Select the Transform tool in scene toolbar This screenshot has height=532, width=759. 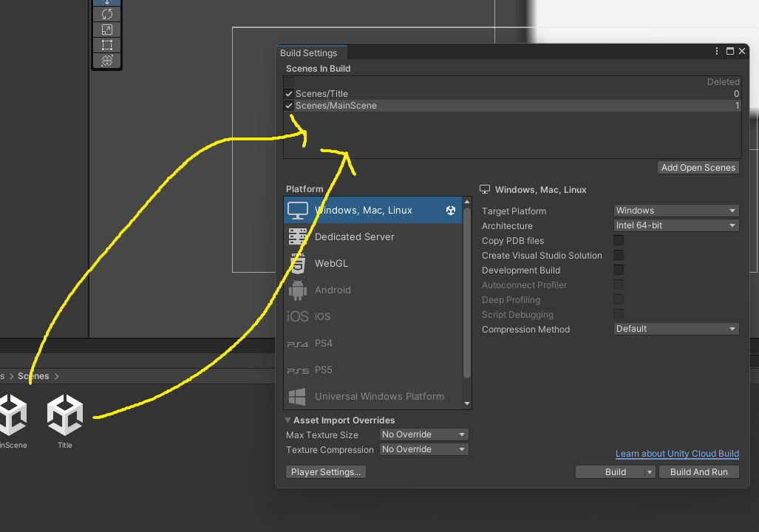coord(107,61)
